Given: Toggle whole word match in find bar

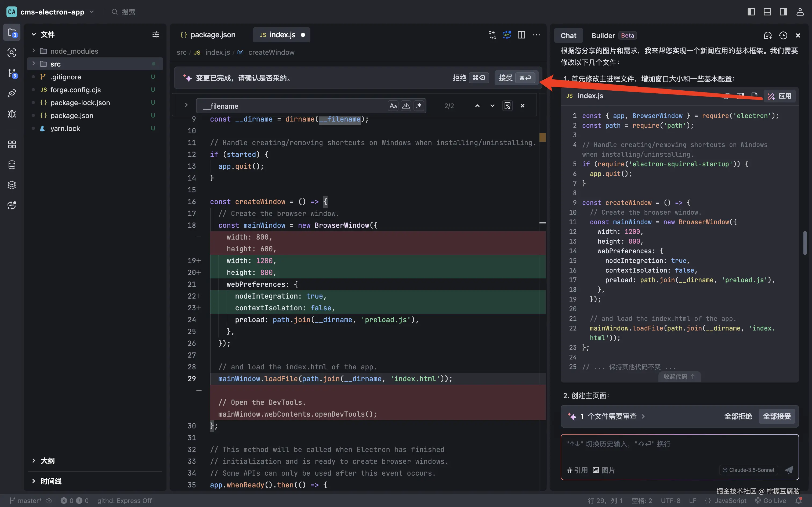Looking at the screenshot, I should (406, 106).
